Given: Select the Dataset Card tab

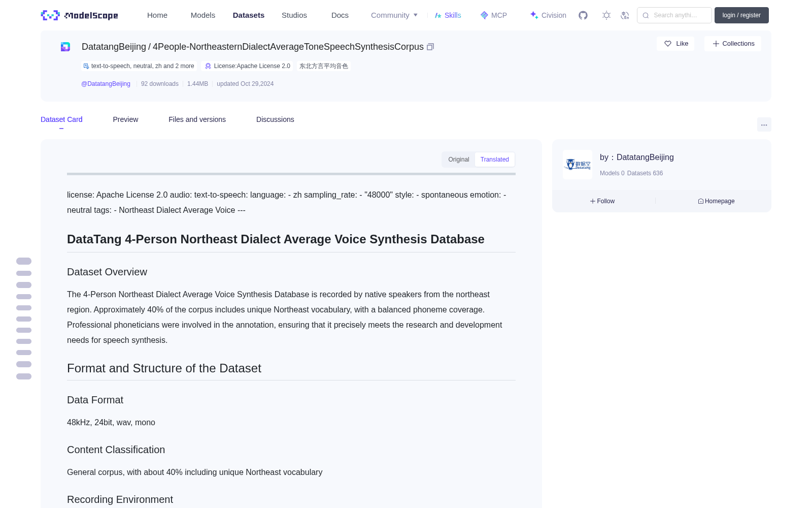Looking at the screenshot, I should tap(61, 119).
